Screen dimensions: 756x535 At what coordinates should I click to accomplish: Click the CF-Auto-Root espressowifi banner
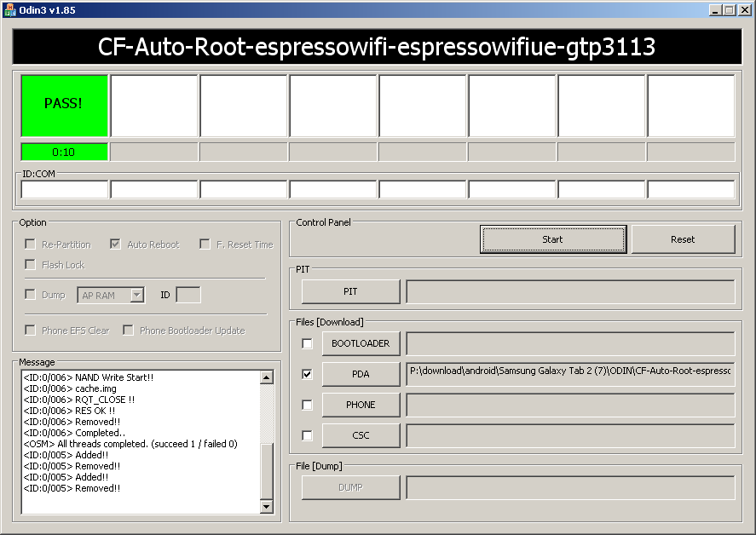377,47
